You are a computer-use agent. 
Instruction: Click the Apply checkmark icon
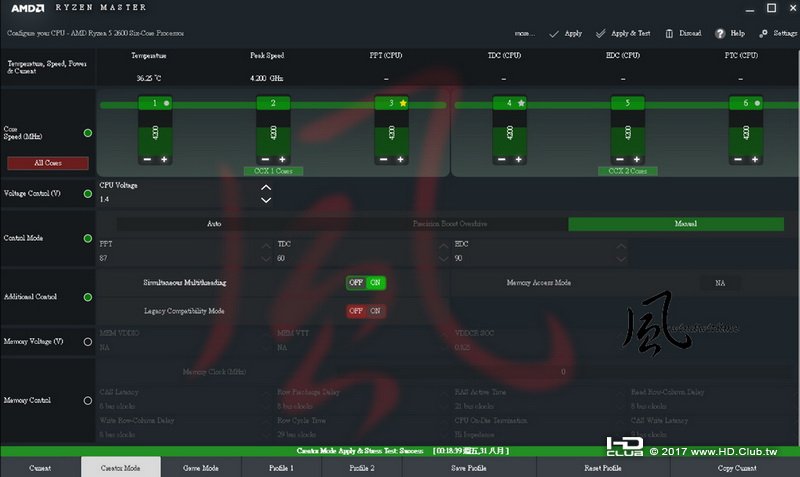tap(554, 34)
